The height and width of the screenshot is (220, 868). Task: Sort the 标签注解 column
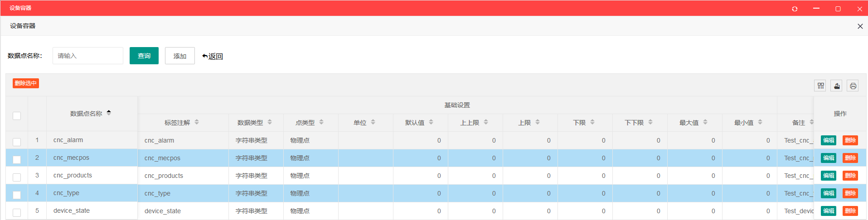197,122
